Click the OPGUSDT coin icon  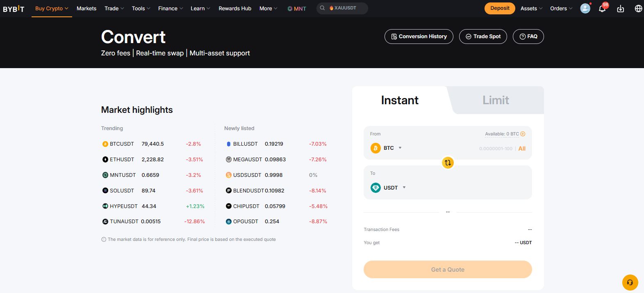pos(229,222)
